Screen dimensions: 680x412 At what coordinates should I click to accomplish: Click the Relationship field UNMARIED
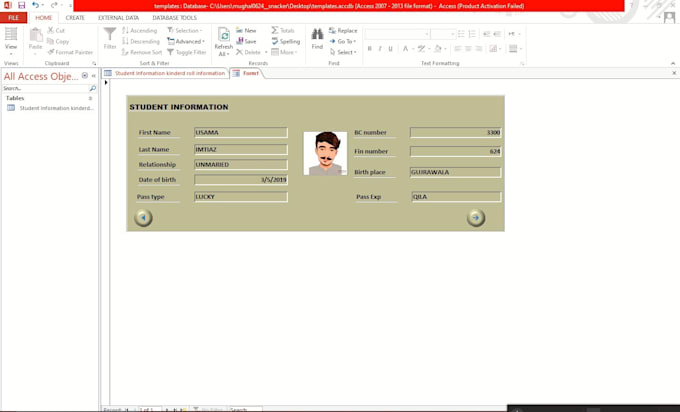[x=241, y=164]
